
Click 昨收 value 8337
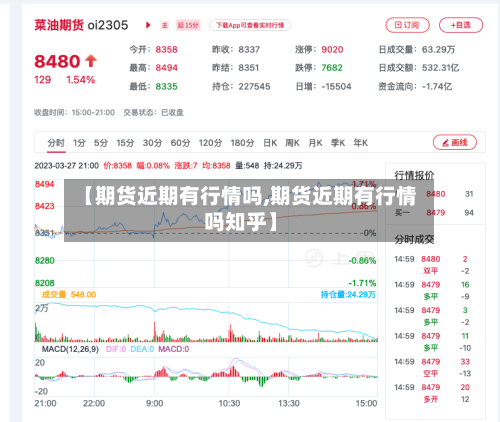coord(249,50)
